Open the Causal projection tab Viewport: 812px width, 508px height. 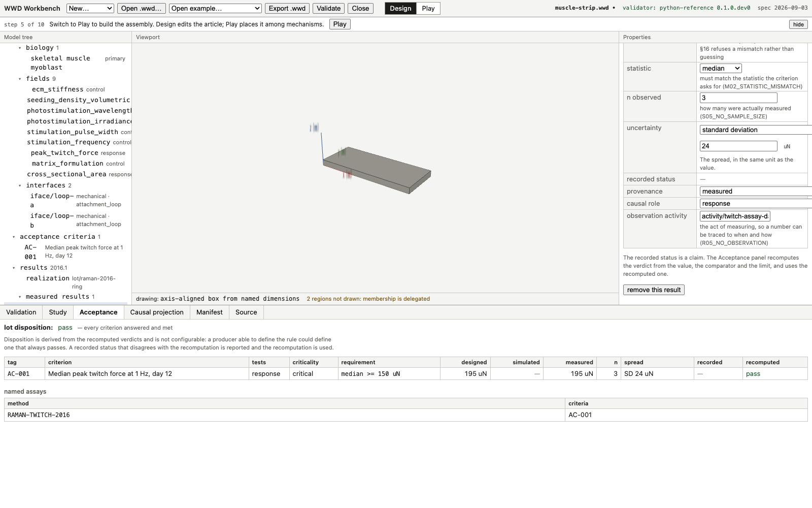click(157, 312)
